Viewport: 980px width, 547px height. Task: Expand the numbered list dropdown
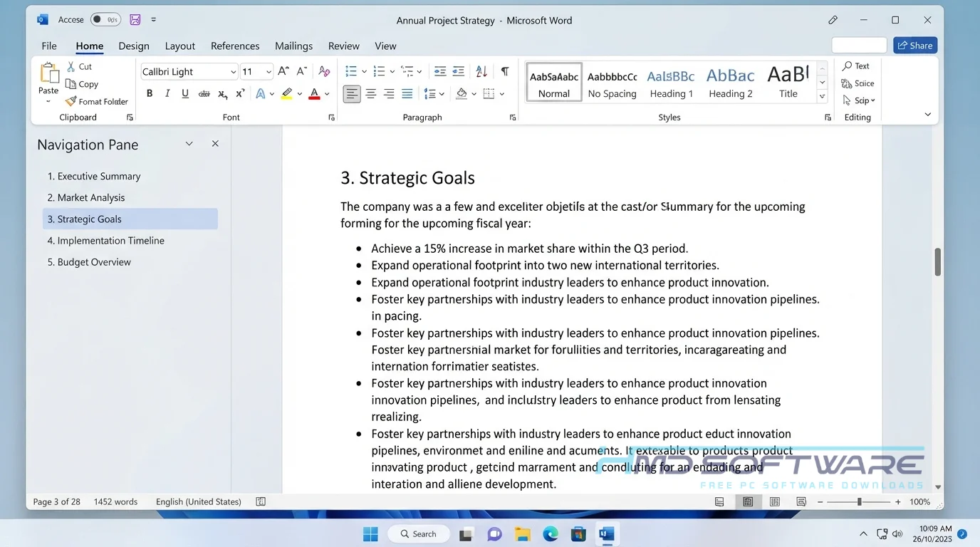(x=392, y=71)
